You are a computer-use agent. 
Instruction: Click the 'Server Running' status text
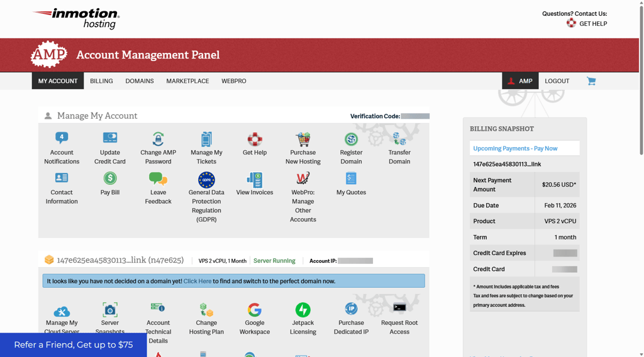tap(274, 261)
